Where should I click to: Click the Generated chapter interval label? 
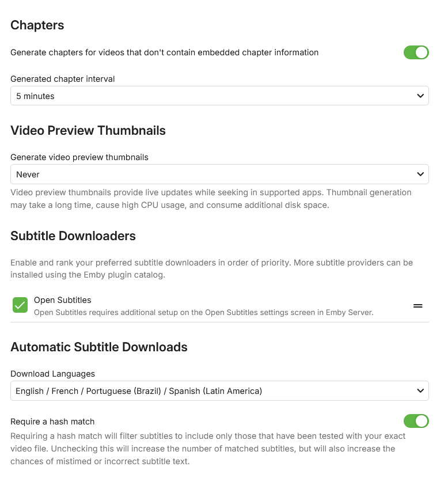(x=63, y=79)
